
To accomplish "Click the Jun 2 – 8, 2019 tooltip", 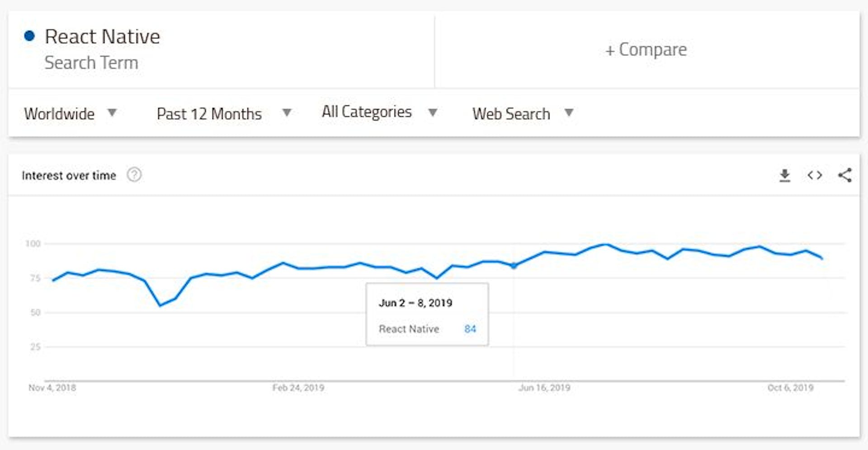I will click(x=427, y=314).
